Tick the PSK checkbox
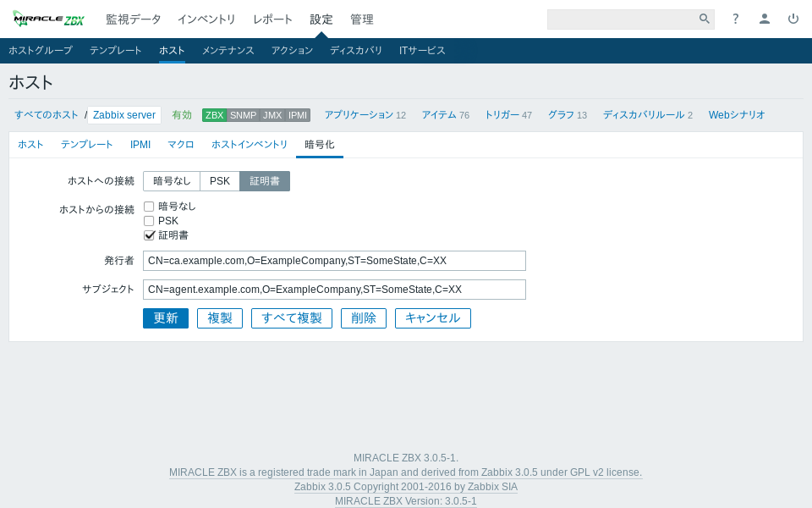Image resolution: width=812 pixels, height=508 pixels. (149, 221)
